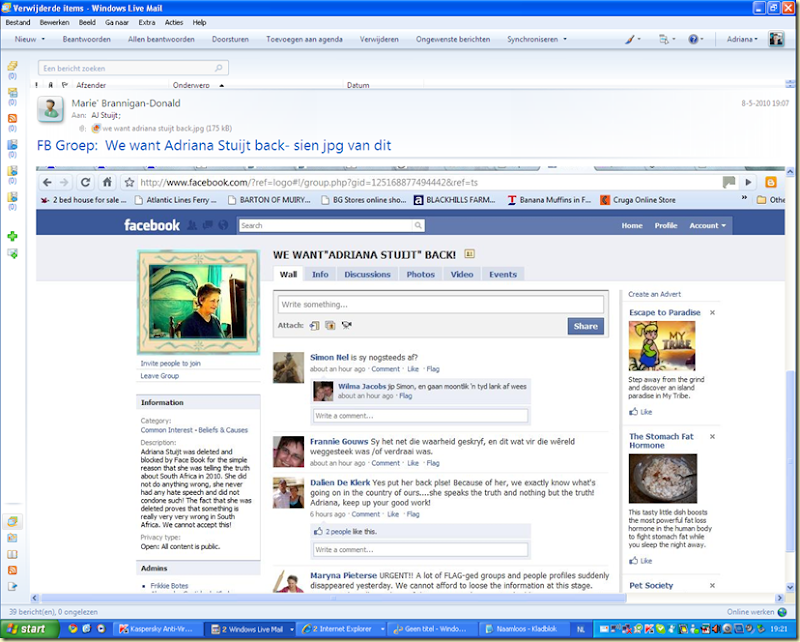Click sender contact picture beside Marie' Brannigan-Donald
Viewport: 800px width, 642px height.
[51, 109]
